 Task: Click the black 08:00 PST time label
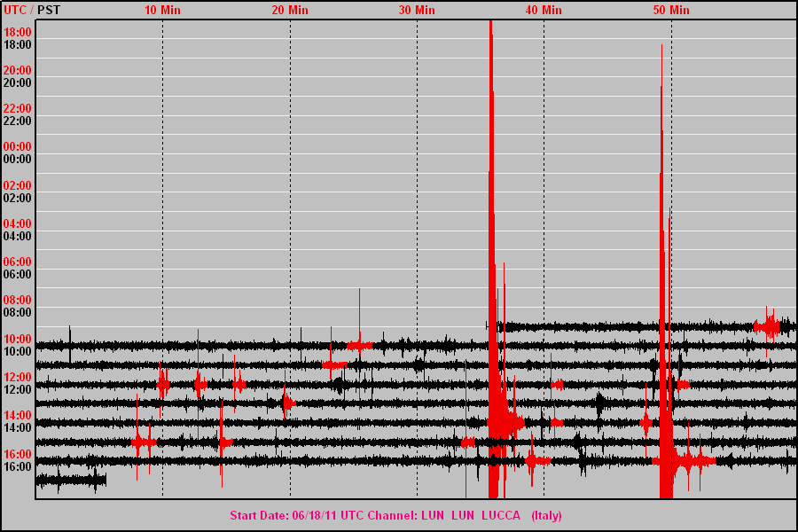coord(18,313)
